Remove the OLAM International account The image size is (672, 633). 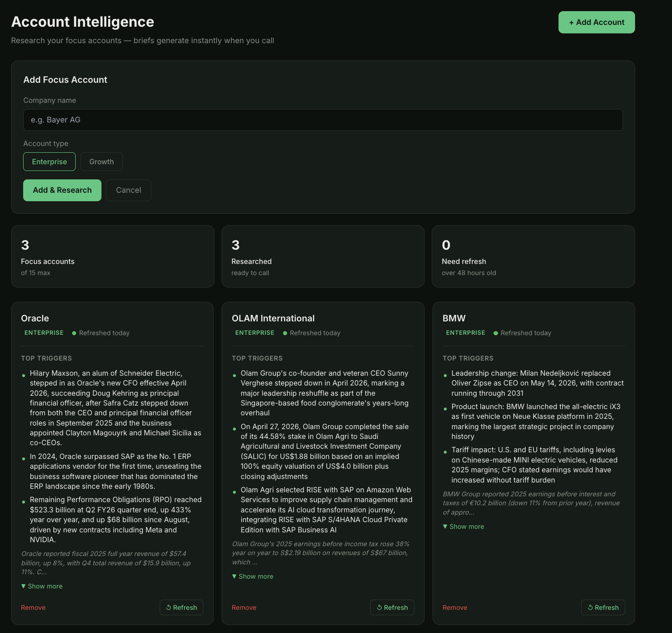pyautogui.click(x=244, y=608)
